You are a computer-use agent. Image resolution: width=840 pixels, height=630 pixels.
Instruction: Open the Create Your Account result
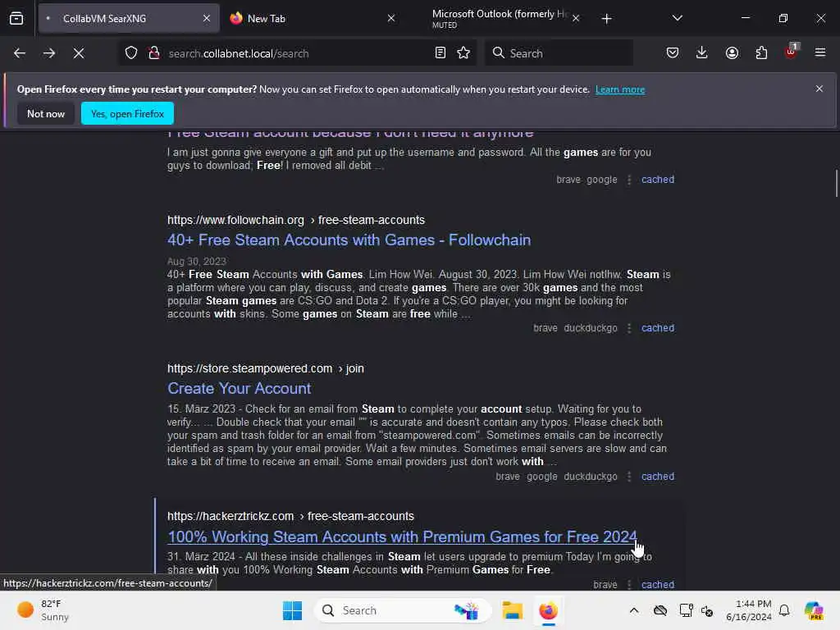point(239,388)
